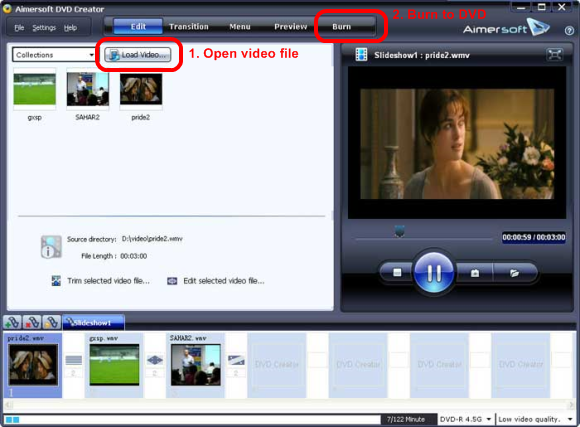
Task: Take a snapshot with the camera icon
Action: coord(475,273)
